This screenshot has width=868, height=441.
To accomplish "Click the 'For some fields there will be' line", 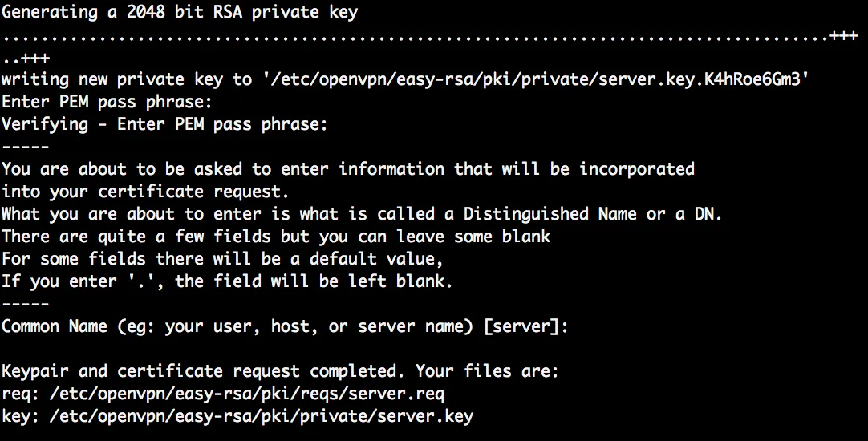I will (222, 259).
